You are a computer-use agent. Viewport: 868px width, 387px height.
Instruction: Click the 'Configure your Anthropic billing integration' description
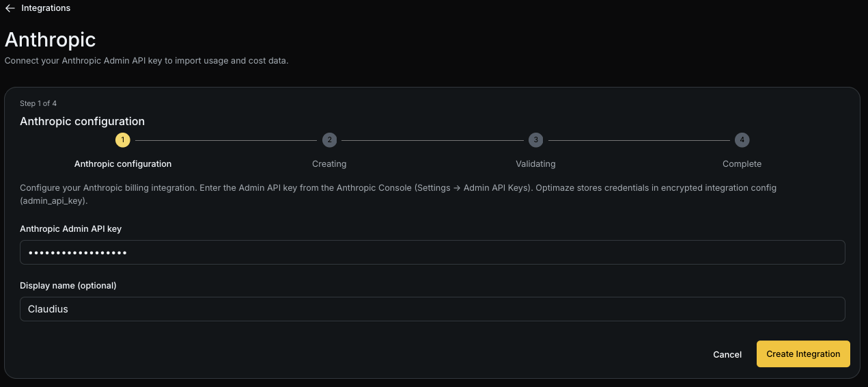click(x=398, y=194)
